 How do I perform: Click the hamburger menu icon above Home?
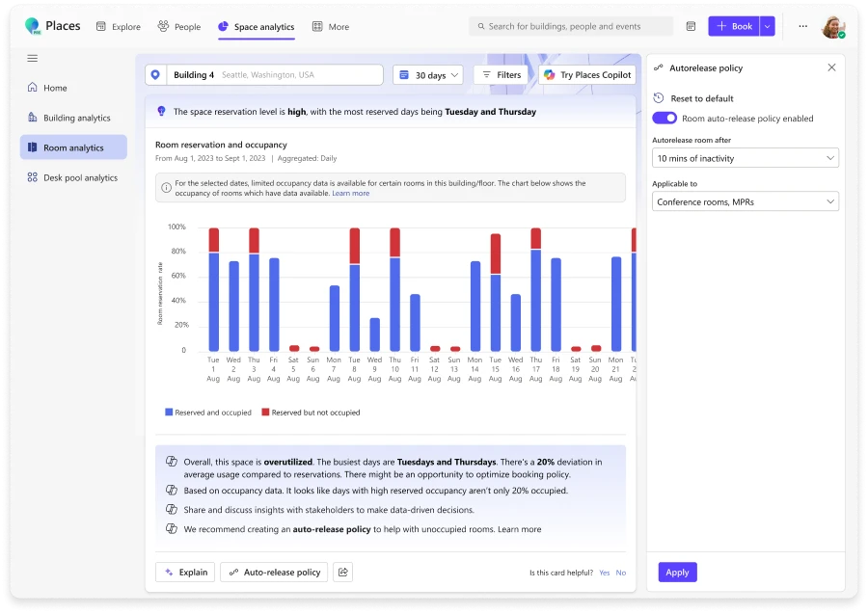(32, 57)
